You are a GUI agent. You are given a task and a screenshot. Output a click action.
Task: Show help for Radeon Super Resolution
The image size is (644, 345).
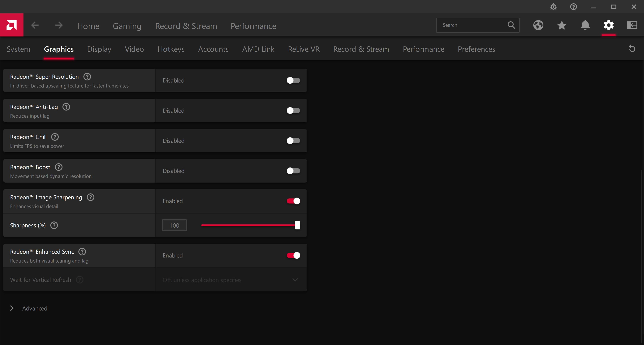click(x=87, y=77)
